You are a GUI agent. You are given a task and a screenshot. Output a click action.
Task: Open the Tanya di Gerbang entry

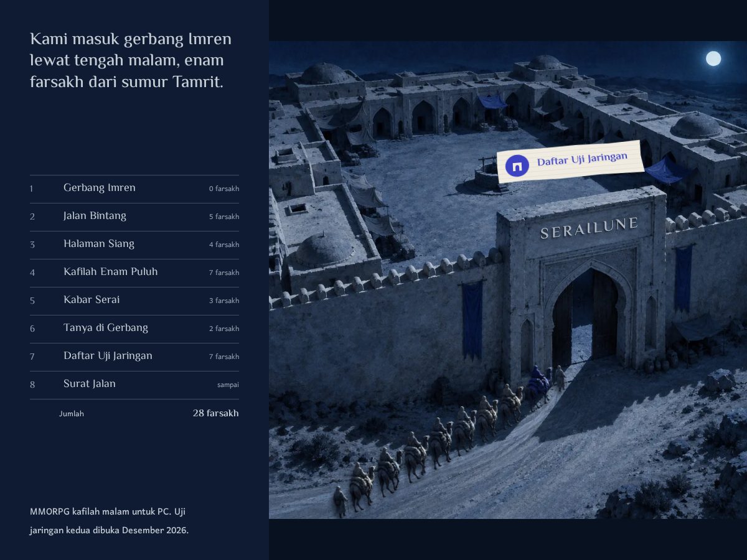[x=134, y=329]
